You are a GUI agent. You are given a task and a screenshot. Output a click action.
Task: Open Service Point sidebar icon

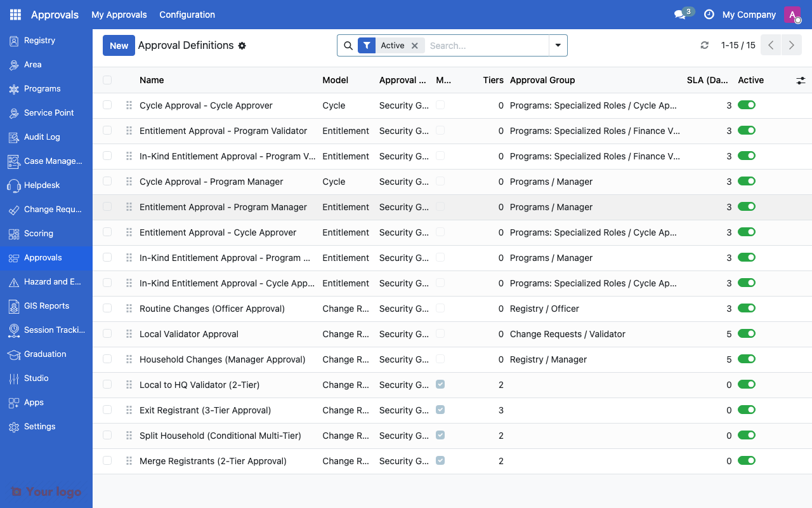pos(14,113)
